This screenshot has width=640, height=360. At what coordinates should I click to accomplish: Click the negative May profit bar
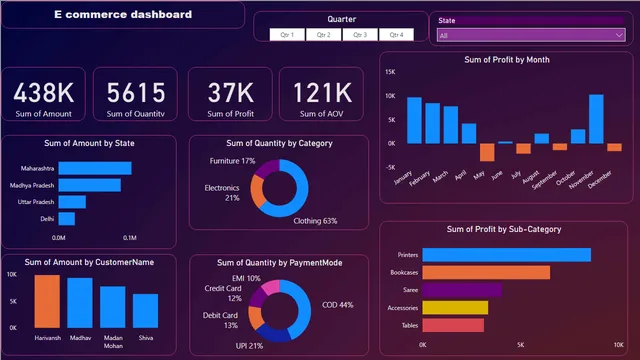(x=487, y=152)
